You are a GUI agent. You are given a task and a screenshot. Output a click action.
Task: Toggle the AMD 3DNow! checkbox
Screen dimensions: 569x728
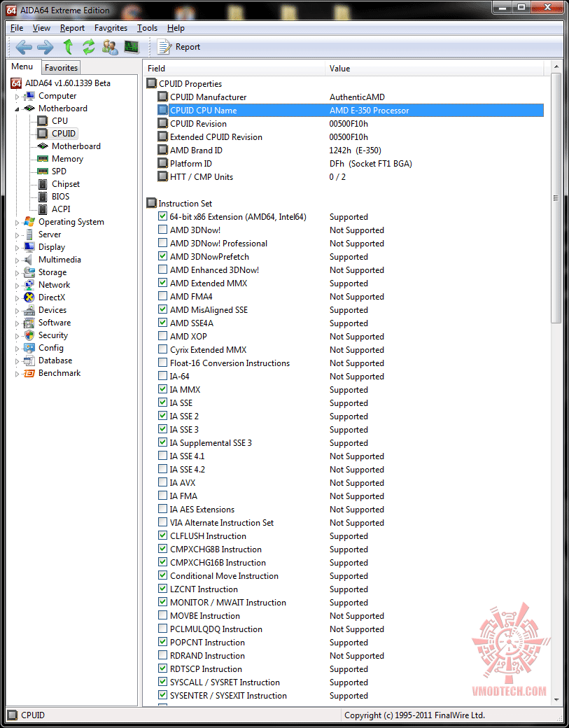162,230
